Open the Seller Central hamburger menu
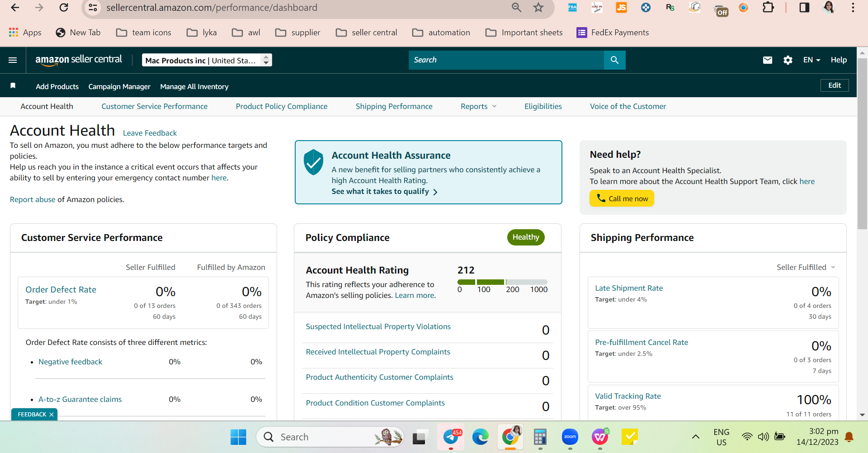 pyautogui.click(x=13, y=60)
